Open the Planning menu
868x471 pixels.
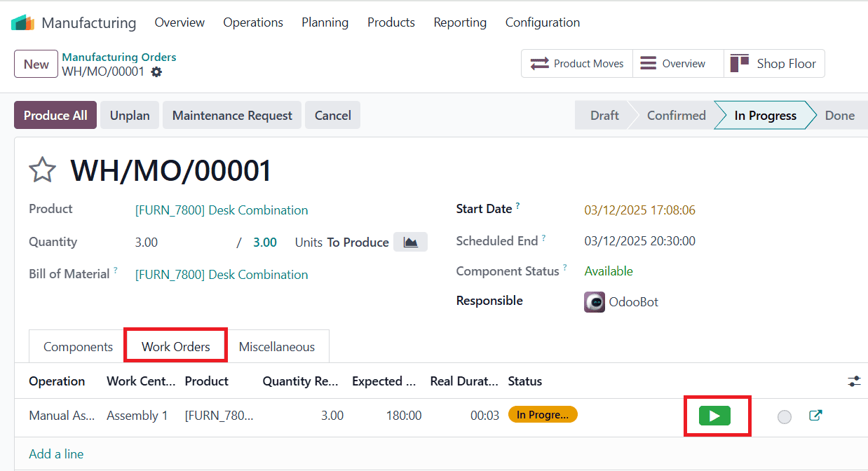click(x=325, y=22)
